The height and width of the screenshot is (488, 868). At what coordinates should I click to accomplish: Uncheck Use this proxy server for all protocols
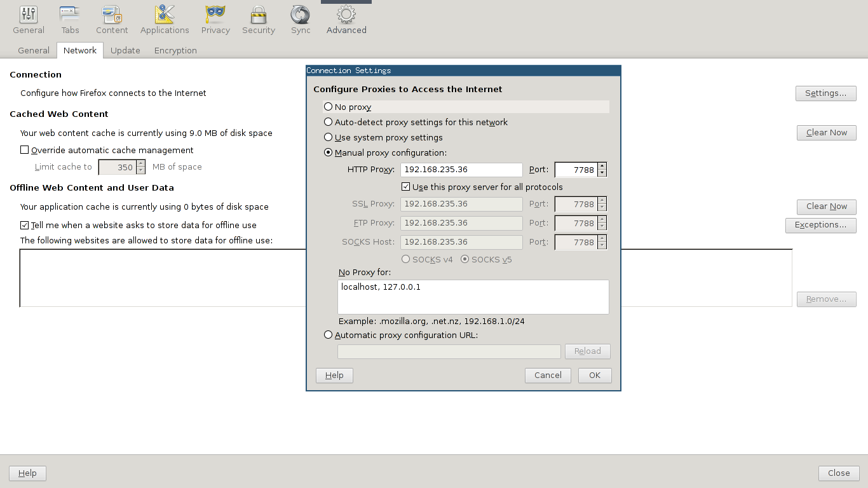pos(406,187)
